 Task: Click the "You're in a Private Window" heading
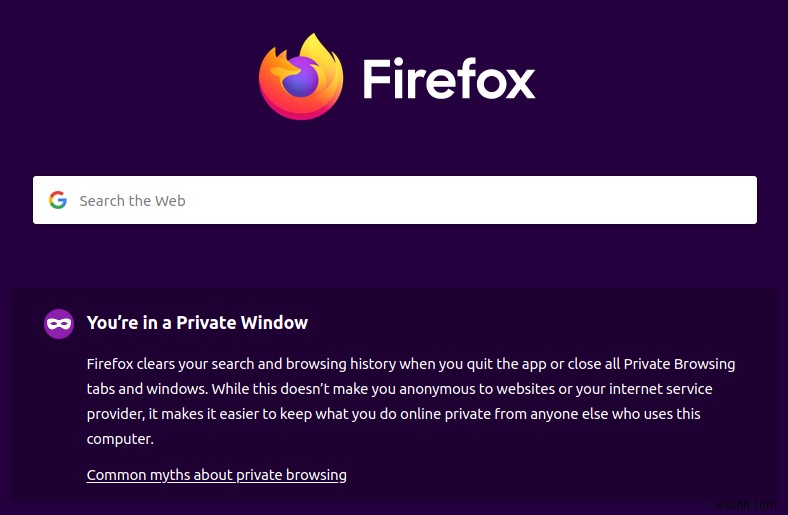pyautogui.click(x=197, y=323)
